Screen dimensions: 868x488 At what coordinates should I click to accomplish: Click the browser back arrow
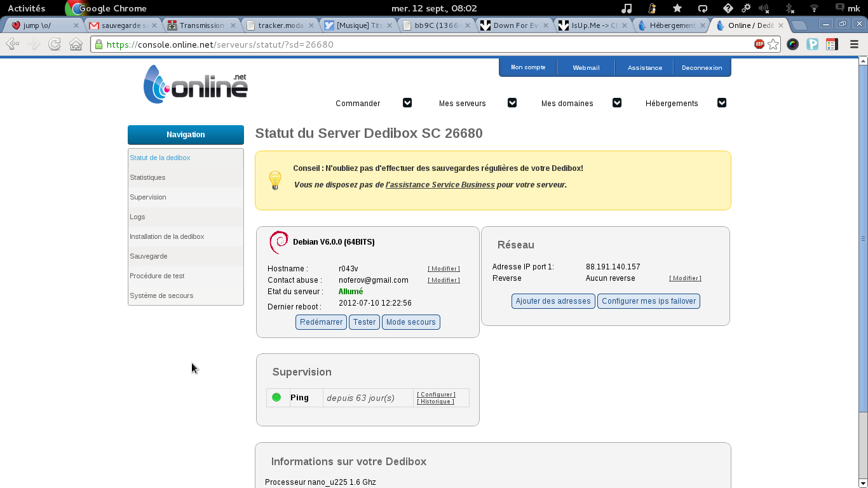point(12,44)
